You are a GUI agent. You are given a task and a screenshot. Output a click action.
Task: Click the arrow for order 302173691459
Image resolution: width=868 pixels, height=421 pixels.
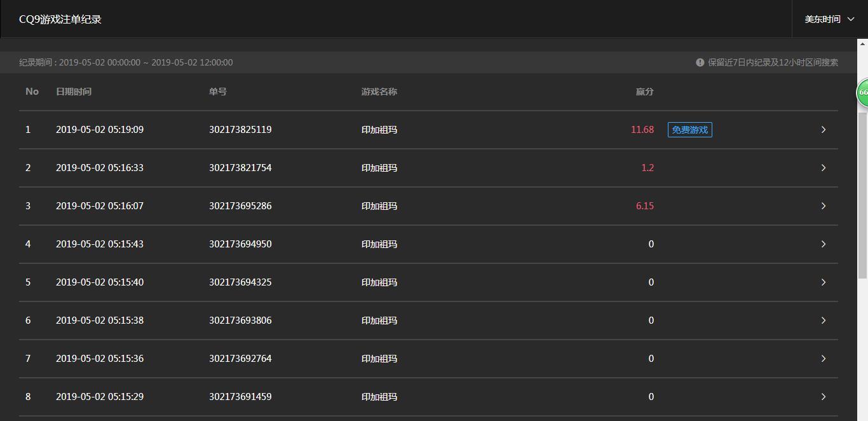[x=823, y=397]
